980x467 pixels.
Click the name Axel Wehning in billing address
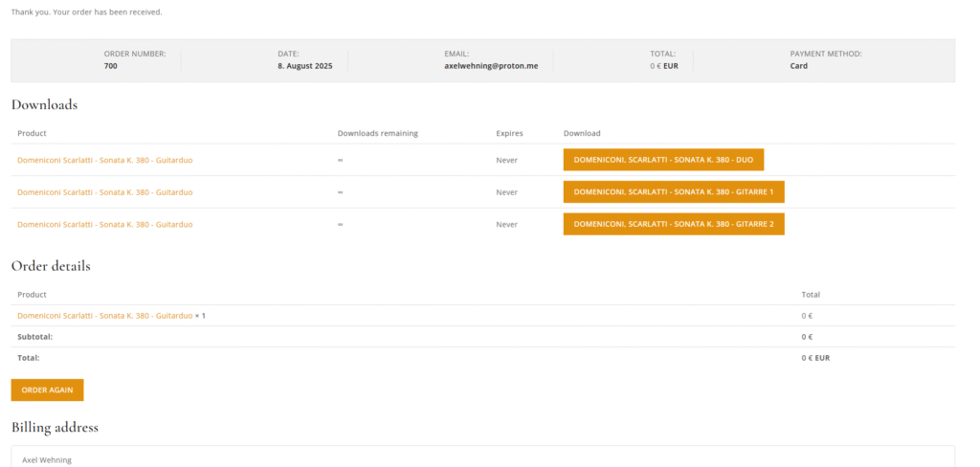tap(47, 460)
